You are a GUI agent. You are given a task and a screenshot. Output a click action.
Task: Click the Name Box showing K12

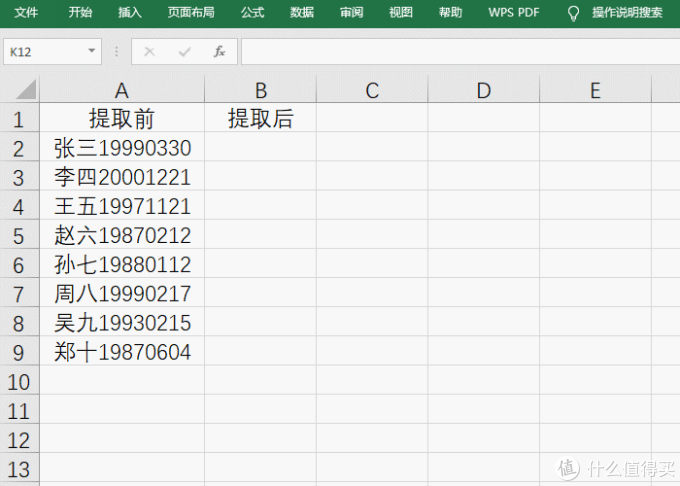click(x=52, y=52)
